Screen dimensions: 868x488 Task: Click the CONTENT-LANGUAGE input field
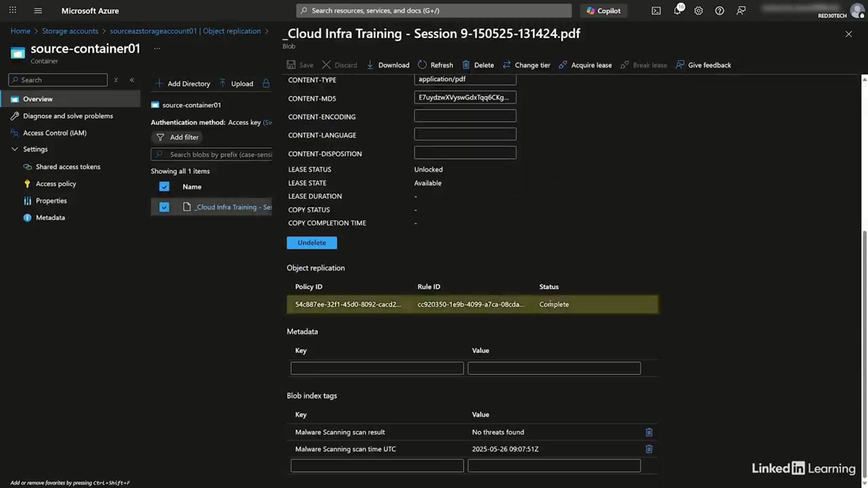pyautogui.click(x=465, y=134)
